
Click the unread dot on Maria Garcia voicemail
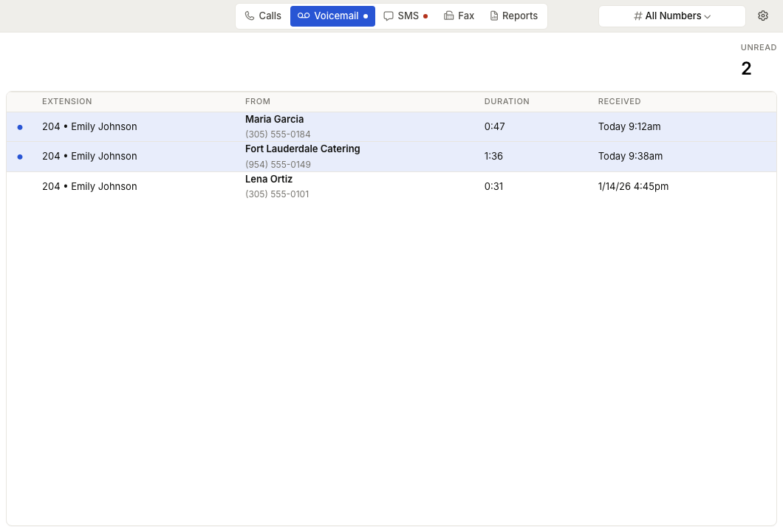click(20, 127)
